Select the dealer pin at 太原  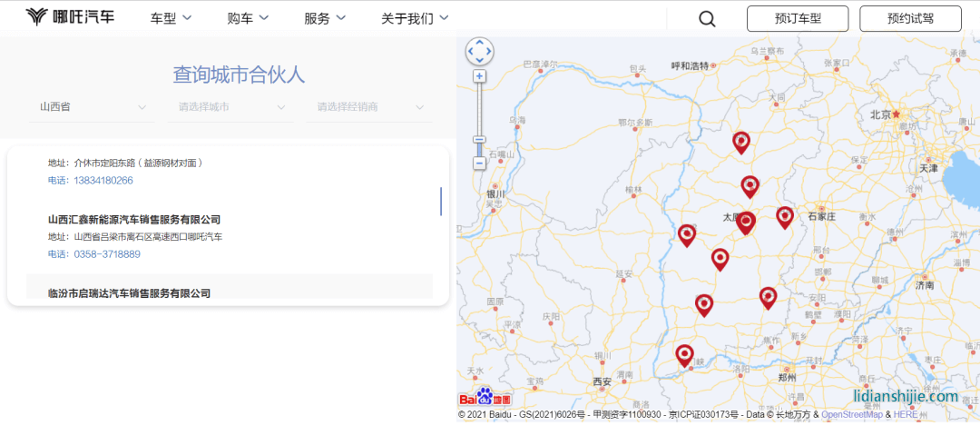tap(745, 223)
